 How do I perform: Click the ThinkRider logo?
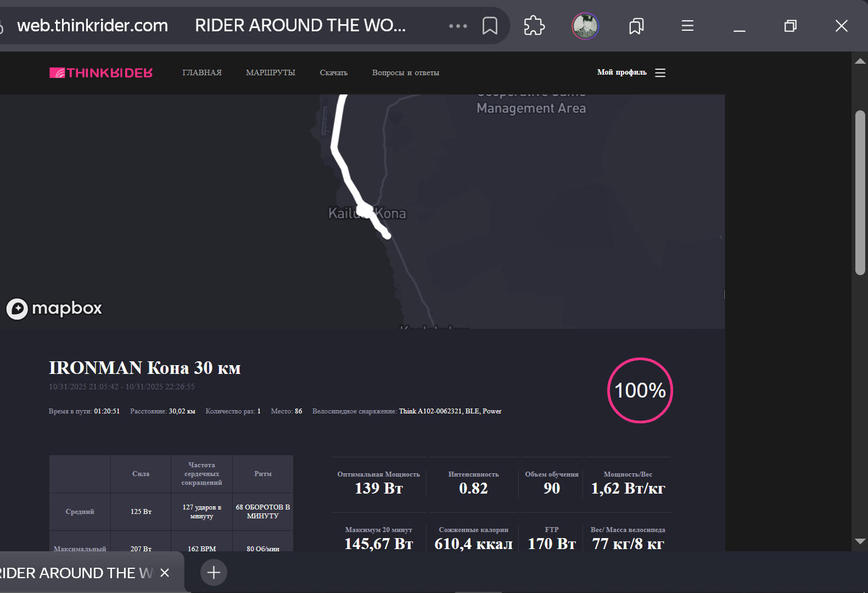point(101,72)
